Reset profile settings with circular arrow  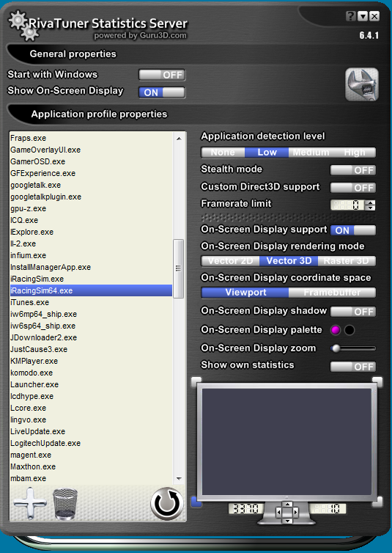coord(166,504)
